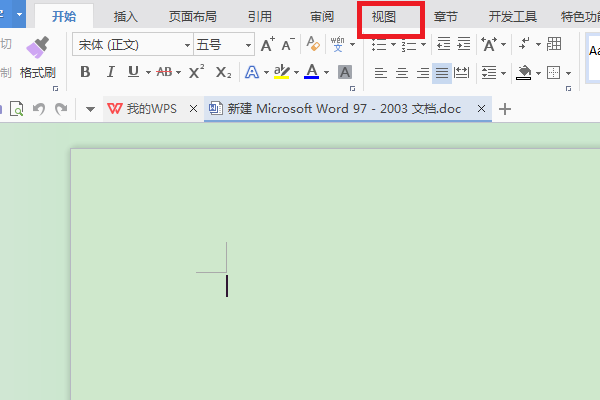Open line spacing options
Viewport: 600px width, 400px height.
coord(489,72)
